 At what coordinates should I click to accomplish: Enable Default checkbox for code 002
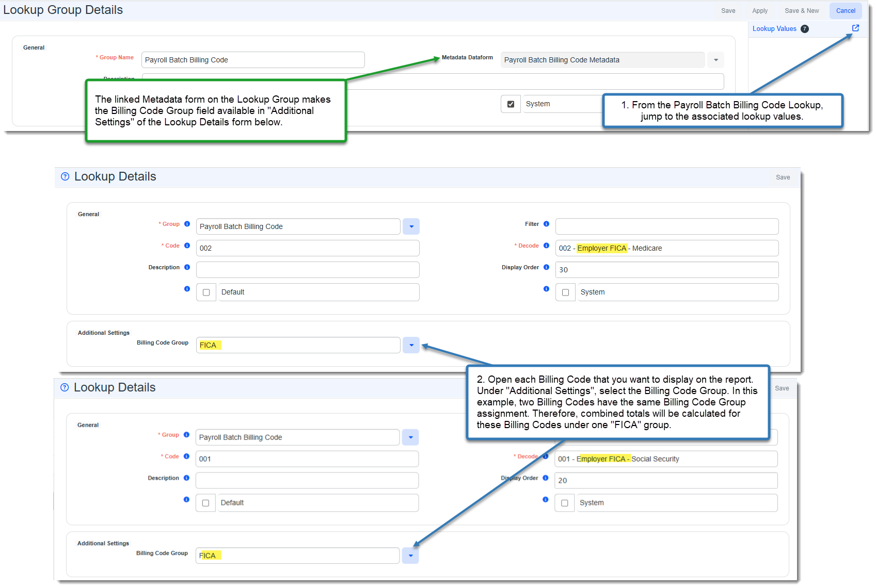[x=206, y=292]
